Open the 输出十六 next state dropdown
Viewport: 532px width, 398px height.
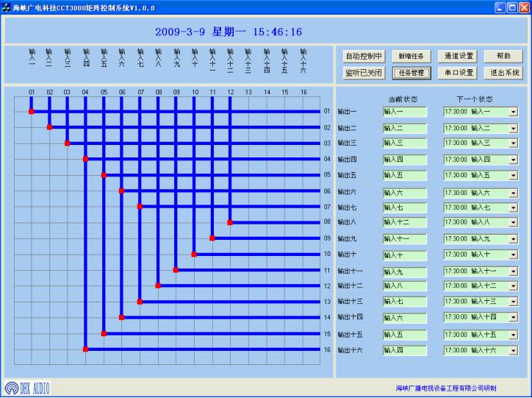(x=513, y=350)
